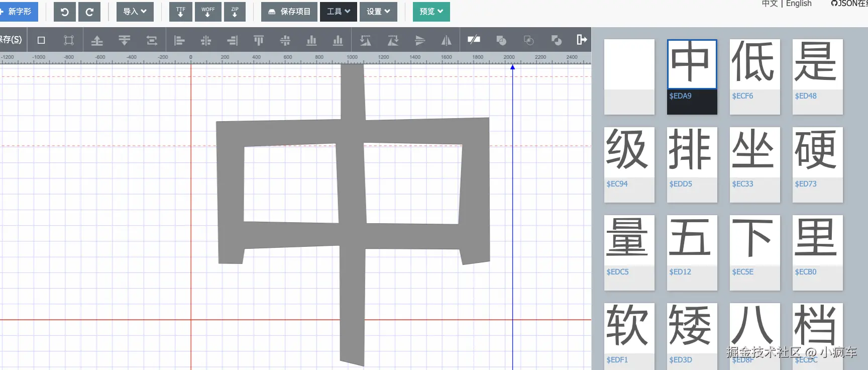Select the 低 glyph $ECF6
The width and height of the screenshot is (868, 370).
tap(755, 77)
